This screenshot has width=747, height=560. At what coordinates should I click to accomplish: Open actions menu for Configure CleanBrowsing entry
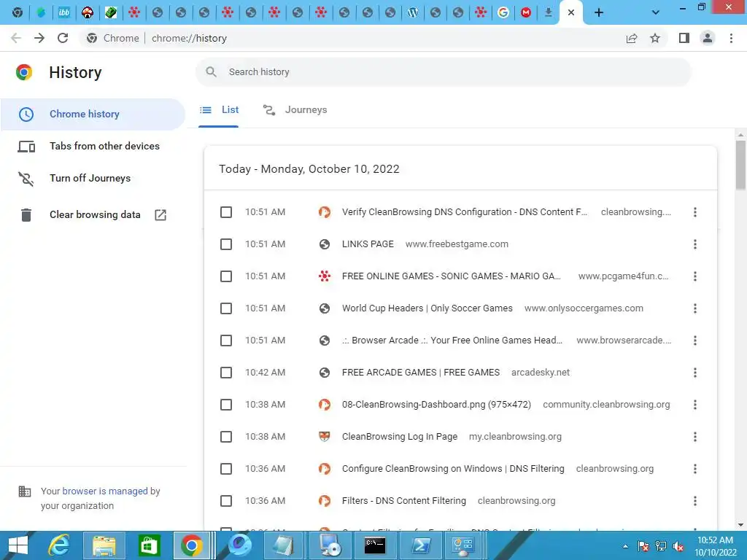(x=695, y=469)
